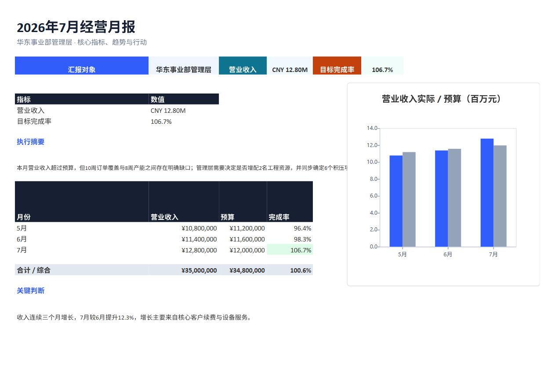Click the "完成率" column header

coord(290,201)
